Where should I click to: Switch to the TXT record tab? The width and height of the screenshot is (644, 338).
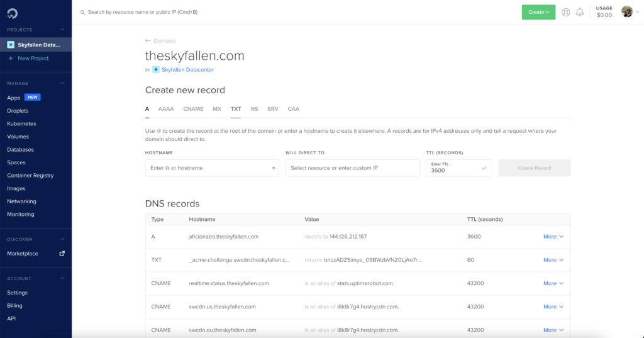(236, 109)
